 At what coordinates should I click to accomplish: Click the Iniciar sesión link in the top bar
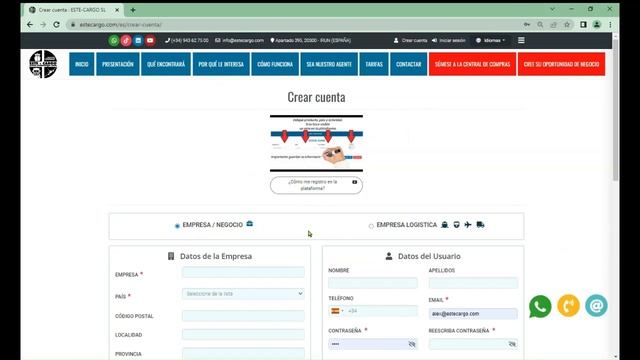(x=448, y=40)
